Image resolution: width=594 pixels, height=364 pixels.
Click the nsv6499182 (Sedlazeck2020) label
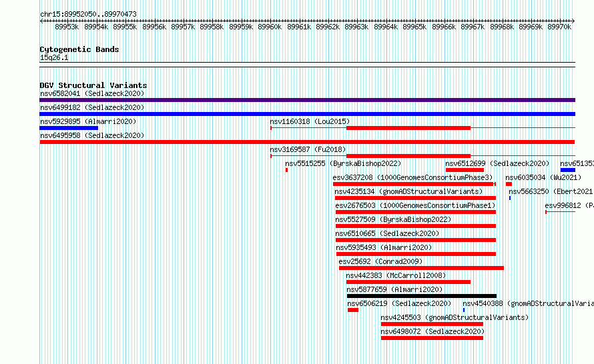(x=92, y=107)
